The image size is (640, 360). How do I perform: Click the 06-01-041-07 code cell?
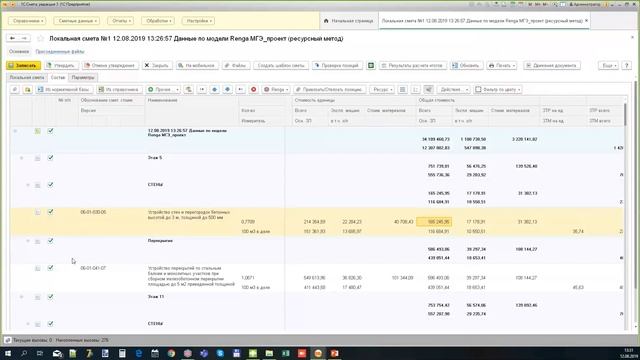(93, 268)
